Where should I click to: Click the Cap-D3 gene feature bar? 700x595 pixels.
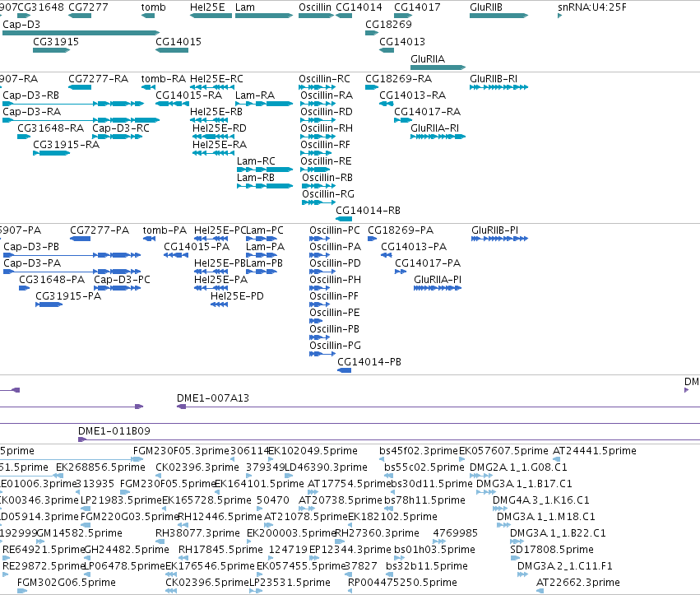coord(81,33)
